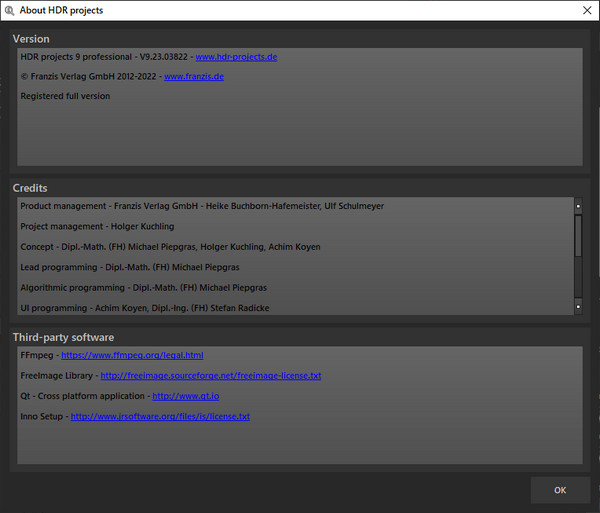
Task: Click the Credits scrollbar track below thumb
Action: (x=578, y=277)
